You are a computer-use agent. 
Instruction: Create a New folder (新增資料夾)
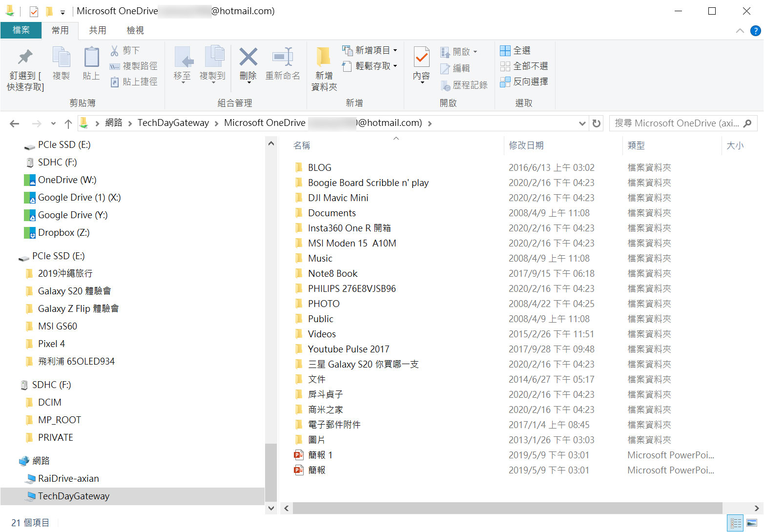coord(324,68)
